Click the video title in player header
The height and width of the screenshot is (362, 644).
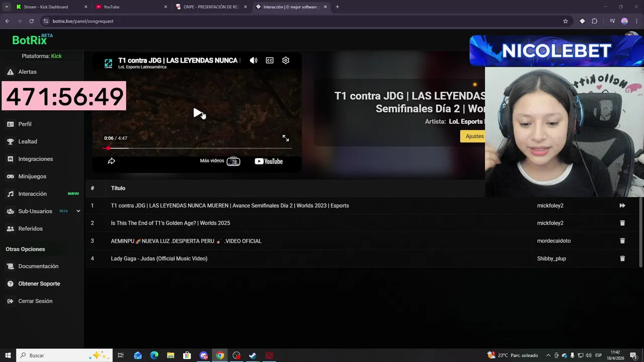pos(178,60)
